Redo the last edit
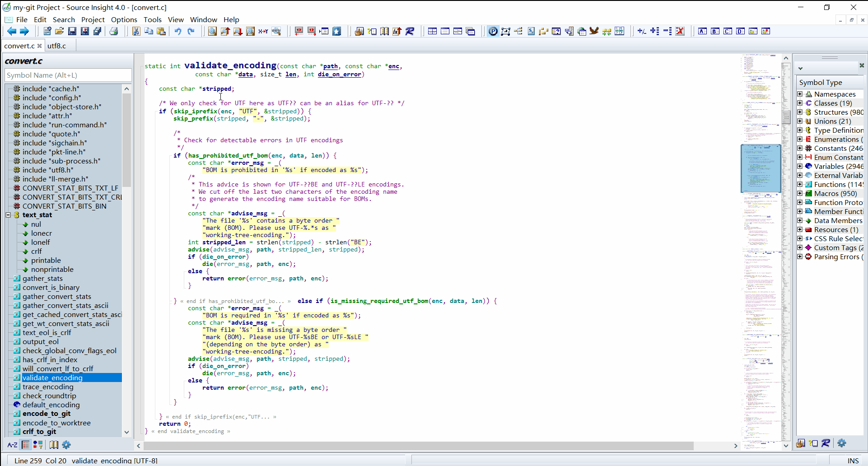 tap(191, 31)
